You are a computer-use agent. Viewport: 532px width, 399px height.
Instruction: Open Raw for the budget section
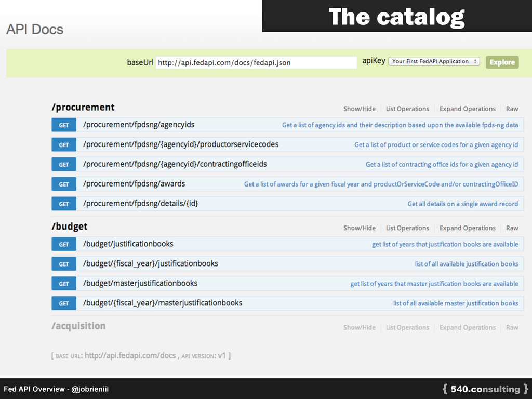[512, 228]
